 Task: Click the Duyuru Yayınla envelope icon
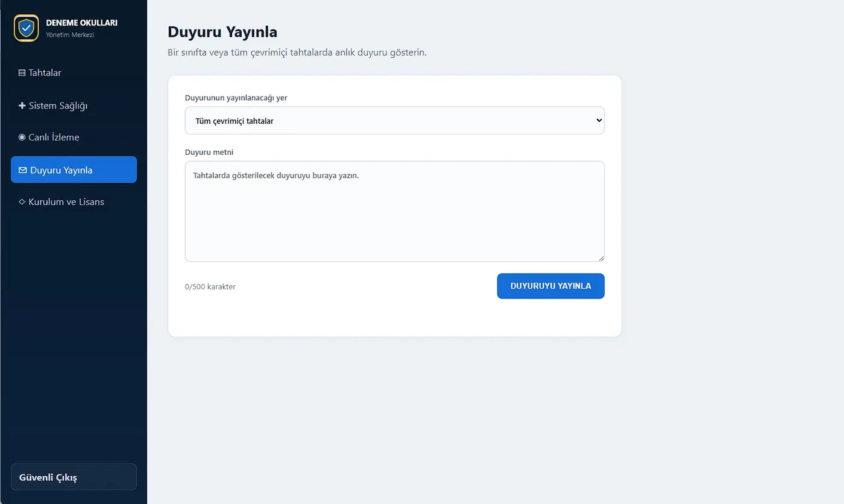[23, 170]
